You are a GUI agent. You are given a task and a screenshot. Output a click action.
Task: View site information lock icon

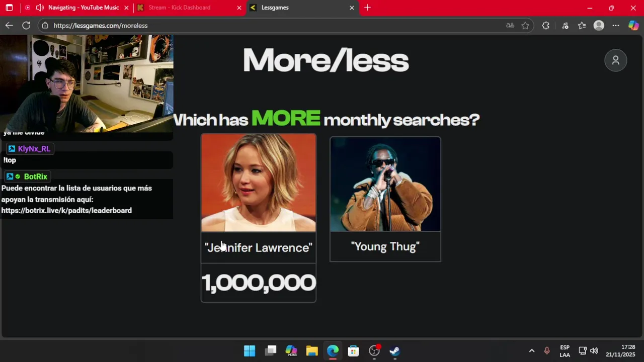click(45, 25)
